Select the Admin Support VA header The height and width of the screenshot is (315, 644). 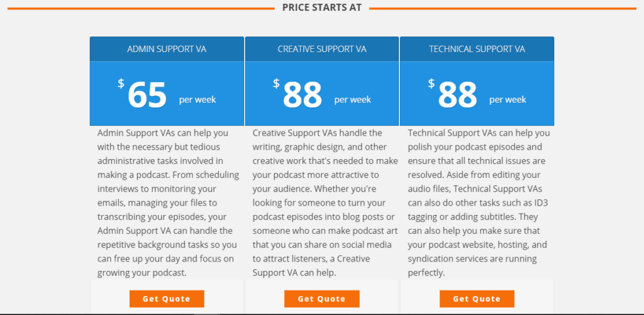coord(167,49)
